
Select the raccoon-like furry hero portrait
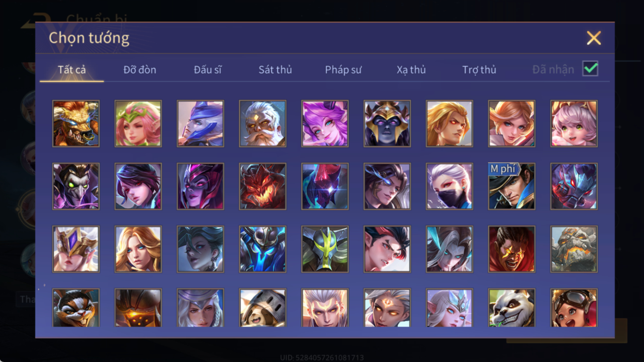[76, 308]
